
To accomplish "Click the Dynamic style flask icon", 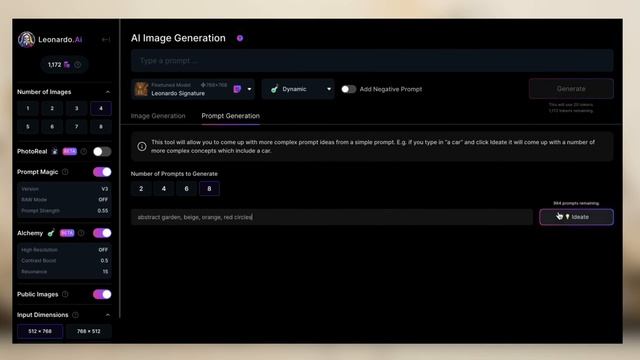I will pos(274,89).
